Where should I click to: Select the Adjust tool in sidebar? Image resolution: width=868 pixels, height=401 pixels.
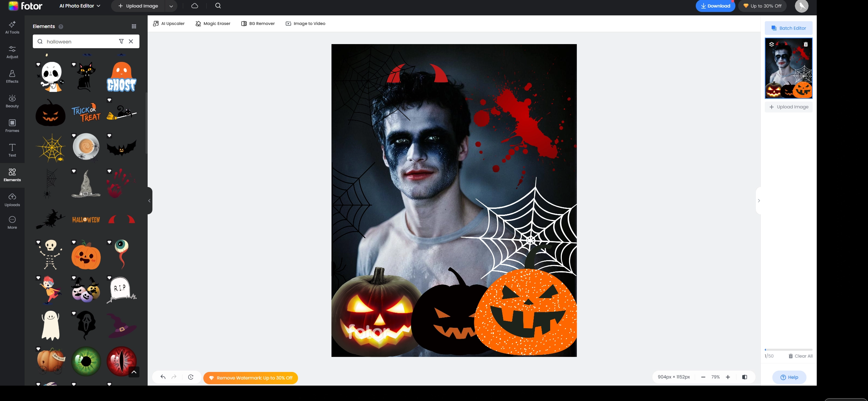pyautogui.click(x=12, y=52)
